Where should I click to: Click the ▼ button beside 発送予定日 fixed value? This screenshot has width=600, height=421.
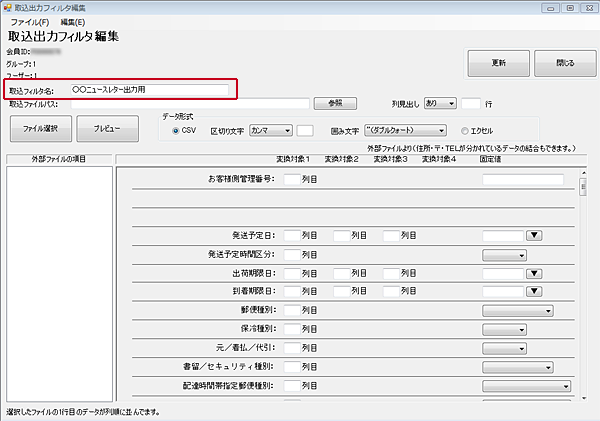[534, 235]
